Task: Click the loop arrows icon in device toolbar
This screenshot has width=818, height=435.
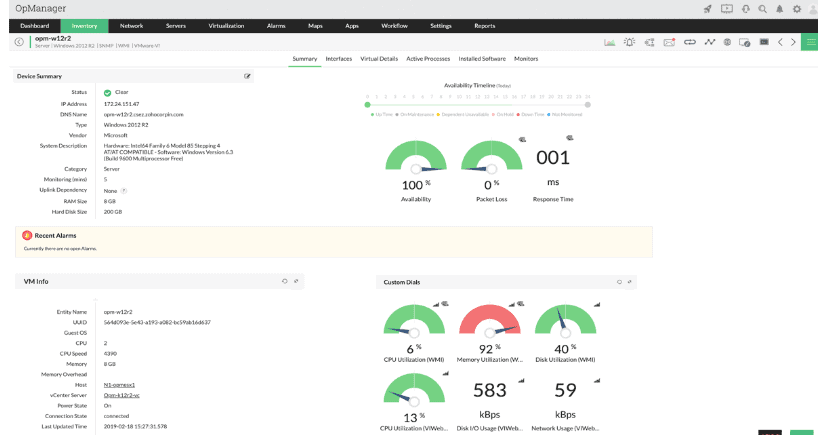Action: pos(690,42)
